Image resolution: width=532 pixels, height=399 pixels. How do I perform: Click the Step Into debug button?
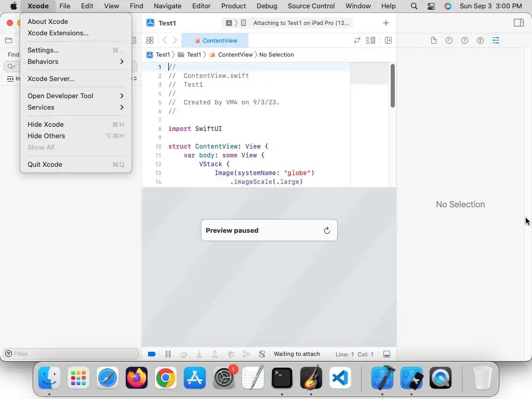coord(199,354)
